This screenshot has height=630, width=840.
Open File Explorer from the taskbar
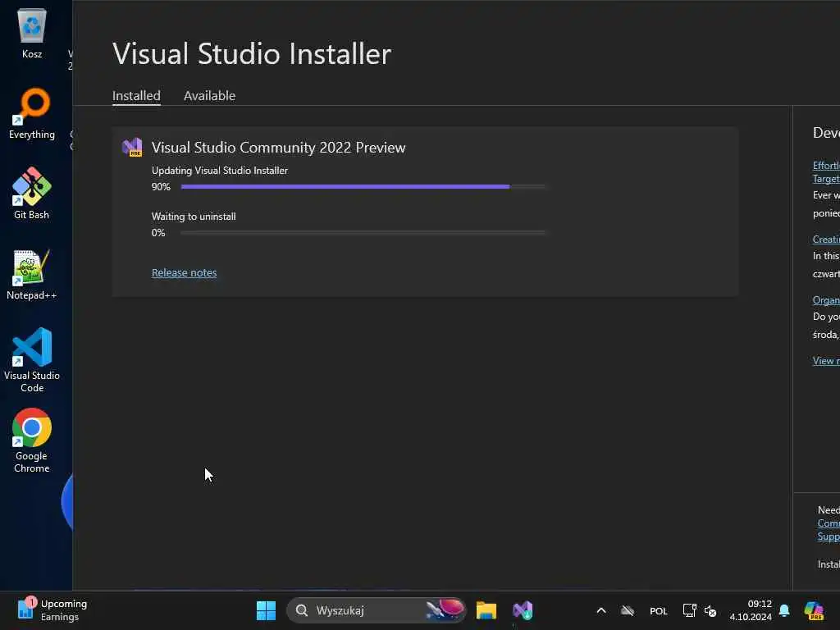pos(486,610)
